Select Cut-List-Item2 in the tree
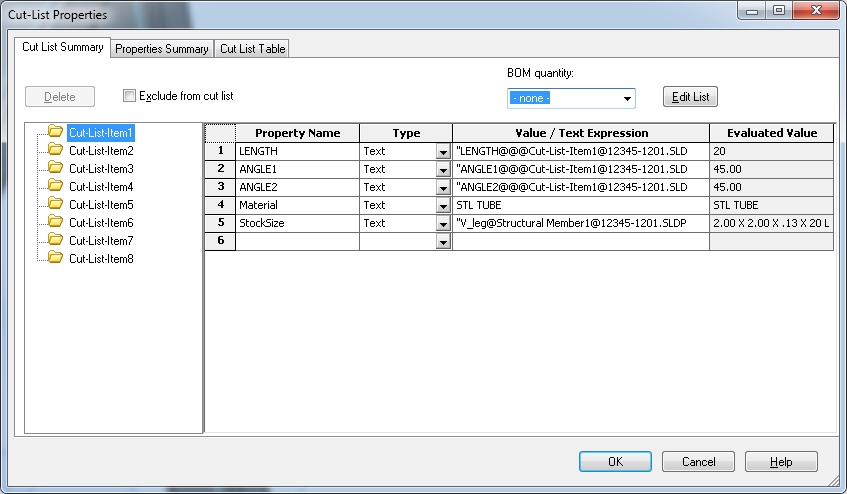 click(x=101, y=151)
